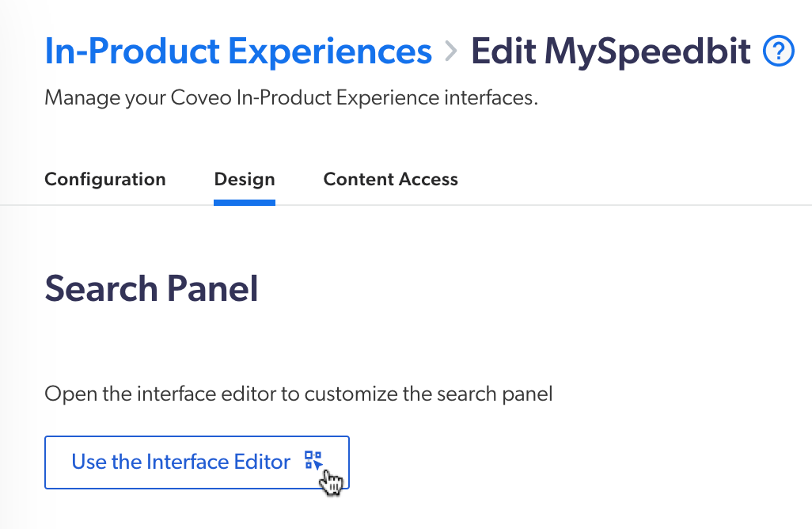The image size is (812, 529).
Task: Click the separator after In-Product Experiences
Action: coord(450,50)
